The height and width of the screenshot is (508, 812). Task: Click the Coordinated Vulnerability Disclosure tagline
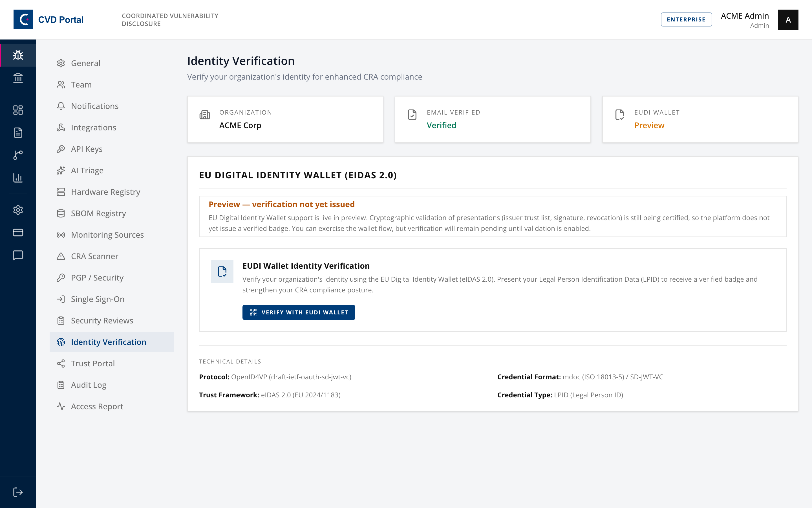pos(170,20)
